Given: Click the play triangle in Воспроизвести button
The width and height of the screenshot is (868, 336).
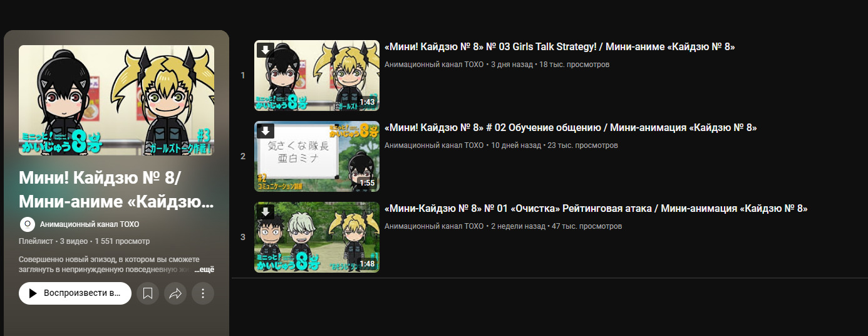Looking at the screenshot, I should (x=33, y=293).
